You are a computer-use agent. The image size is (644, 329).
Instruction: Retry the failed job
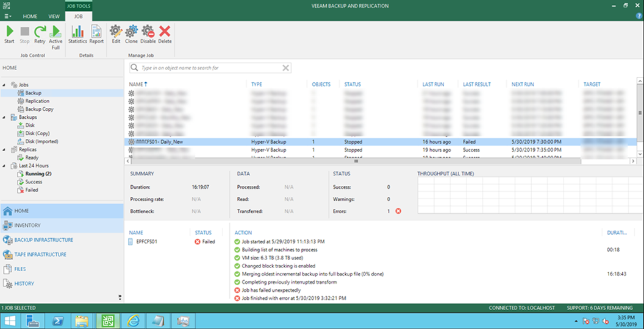click(x=40, y=35)
